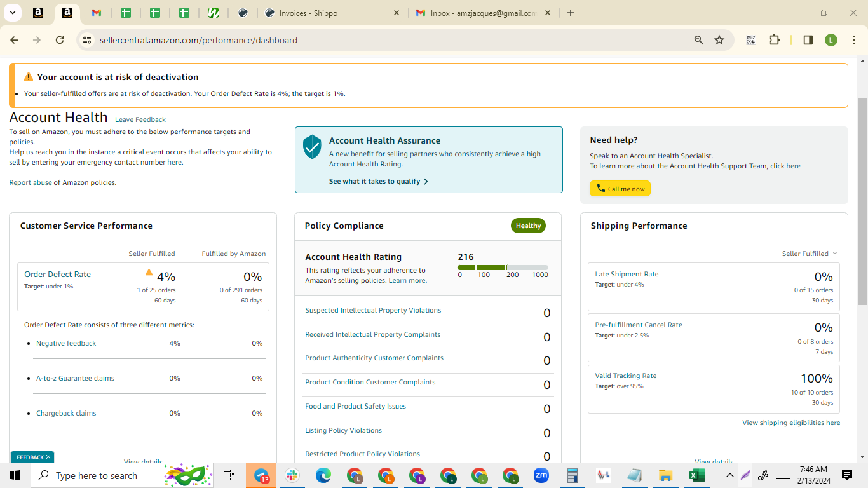Open Excel from the taskbar
This screenshot has width=868, height=488.
point(696,475)
